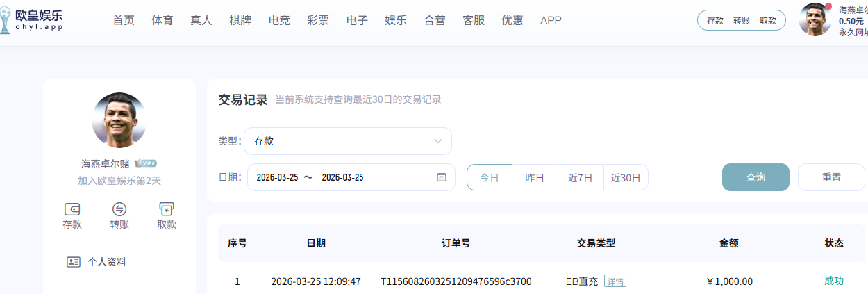Click the EB直充 transaction type text
868x294 pixels.
click(582, 281)
